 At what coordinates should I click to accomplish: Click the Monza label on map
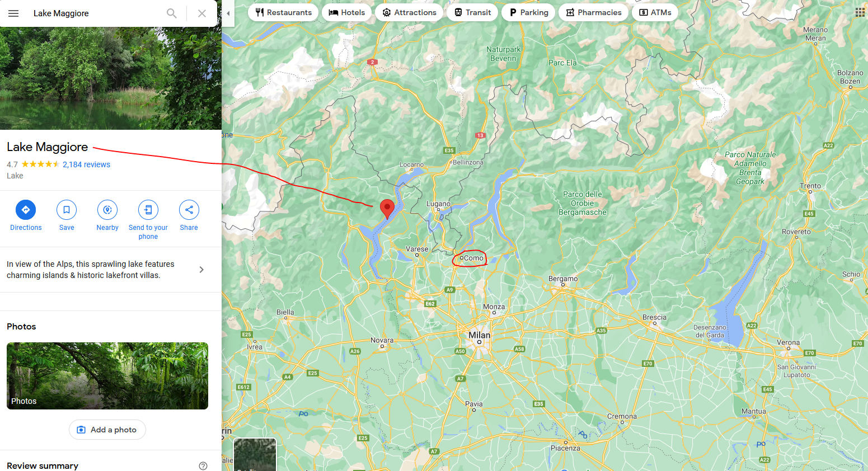[x=494, y=307]
